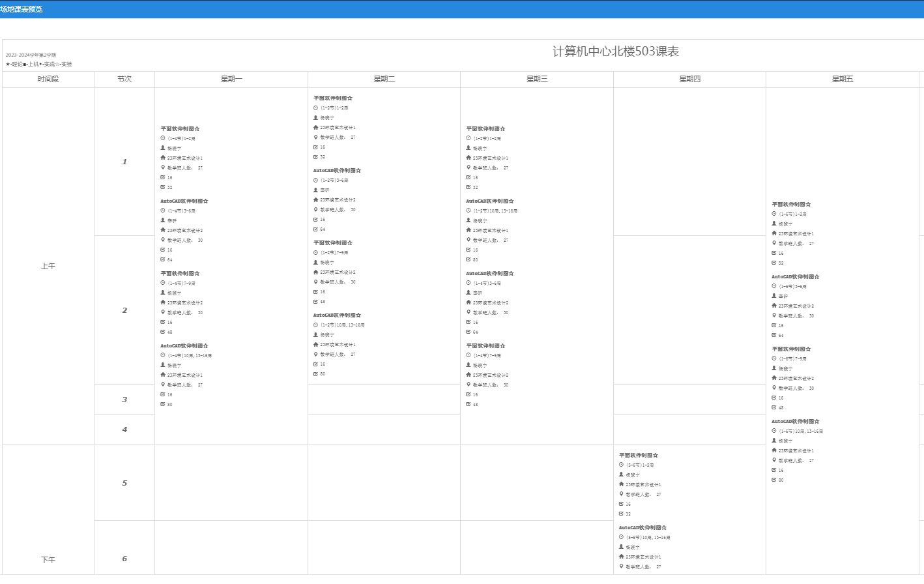Click clock icon beside Tuesday's (1-2节)1-2周

click(x=315, y=108)
